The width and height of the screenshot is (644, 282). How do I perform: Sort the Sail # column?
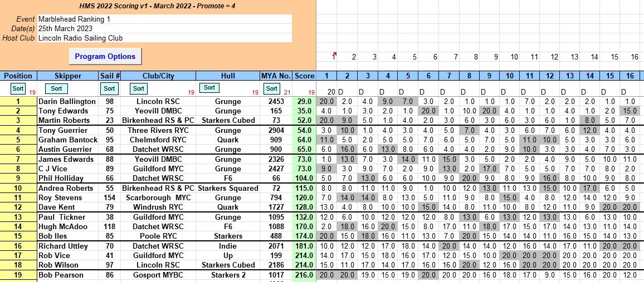click(109, 88)
